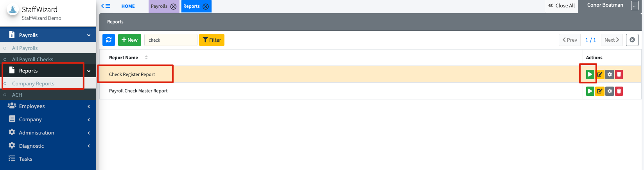Collapse the Payrolls sidebar section

pos(89,35)
